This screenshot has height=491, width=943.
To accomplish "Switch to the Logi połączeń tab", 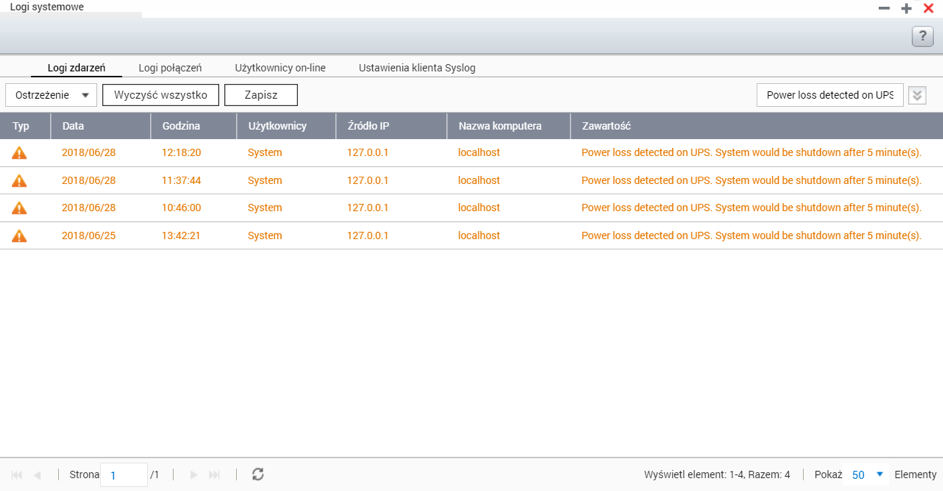I will 170,68.
